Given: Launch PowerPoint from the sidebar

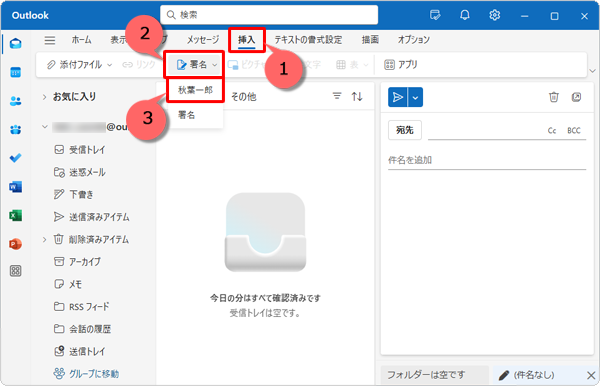Looking at the screenshot, I should click(x=15, y=244).
